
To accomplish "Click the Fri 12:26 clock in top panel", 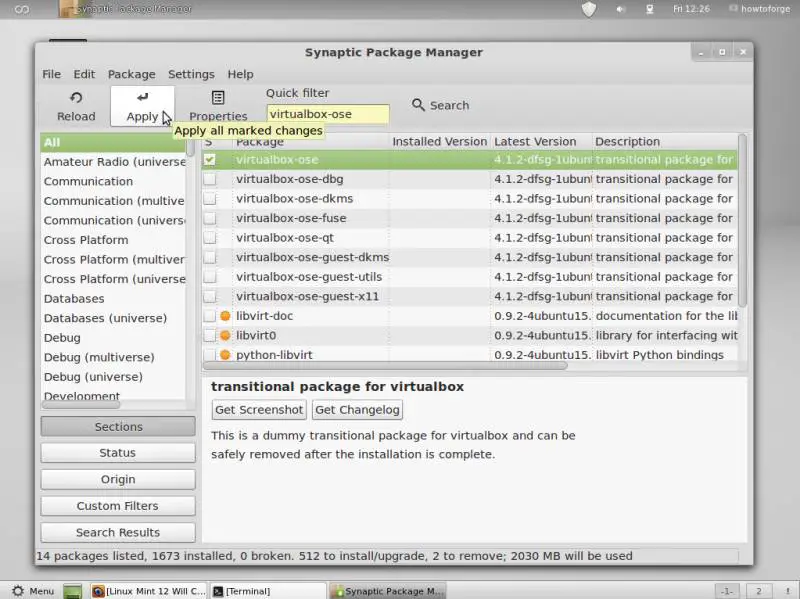I will click(691, 9).
